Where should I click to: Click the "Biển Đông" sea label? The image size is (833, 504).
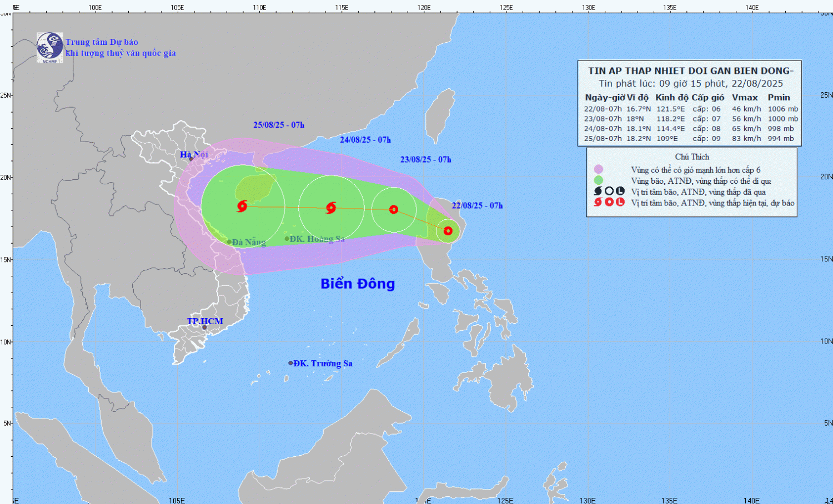pos(358,284)
